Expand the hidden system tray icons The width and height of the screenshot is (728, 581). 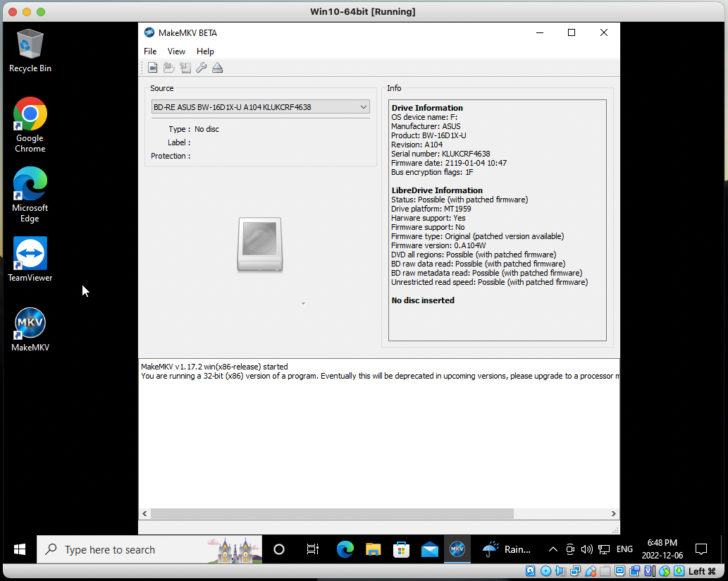[553, 549]
